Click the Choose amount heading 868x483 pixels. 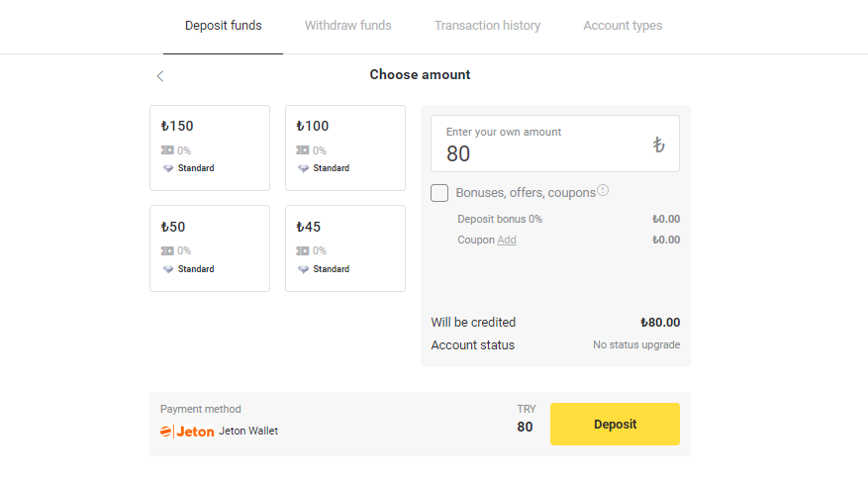click(x=421, y=74)
